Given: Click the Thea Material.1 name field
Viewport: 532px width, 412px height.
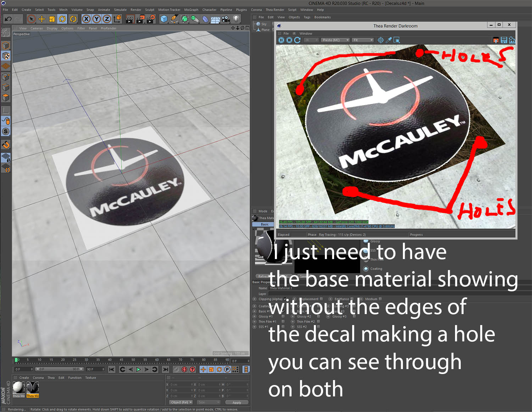Looking at the screenshot, I should coord(400,288).
